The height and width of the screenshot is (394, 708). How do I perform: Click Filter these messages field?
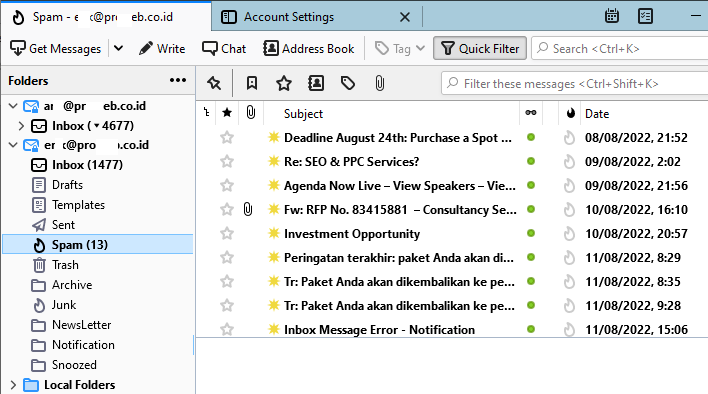[x=574, y=83]
